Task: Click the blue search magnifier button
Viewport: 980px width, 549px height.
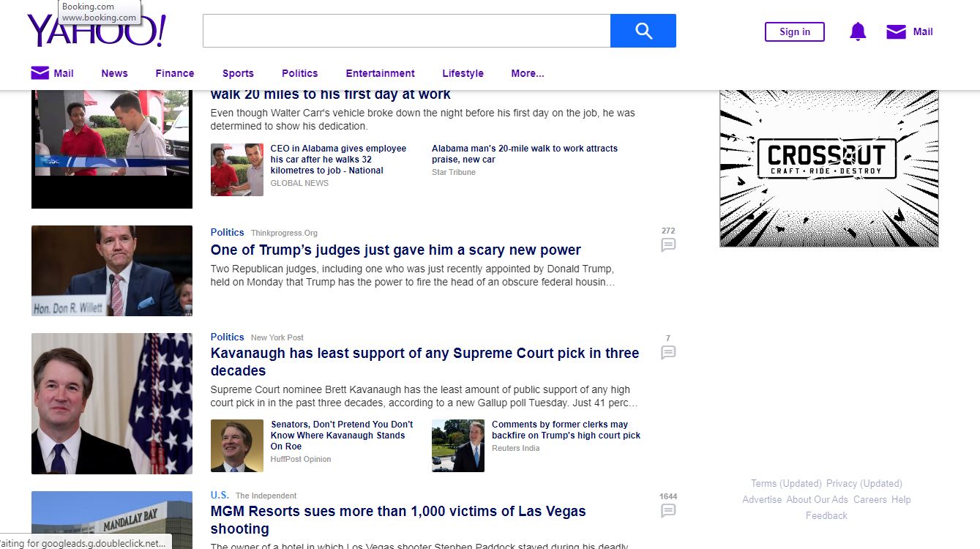Action: pos(643,31)
